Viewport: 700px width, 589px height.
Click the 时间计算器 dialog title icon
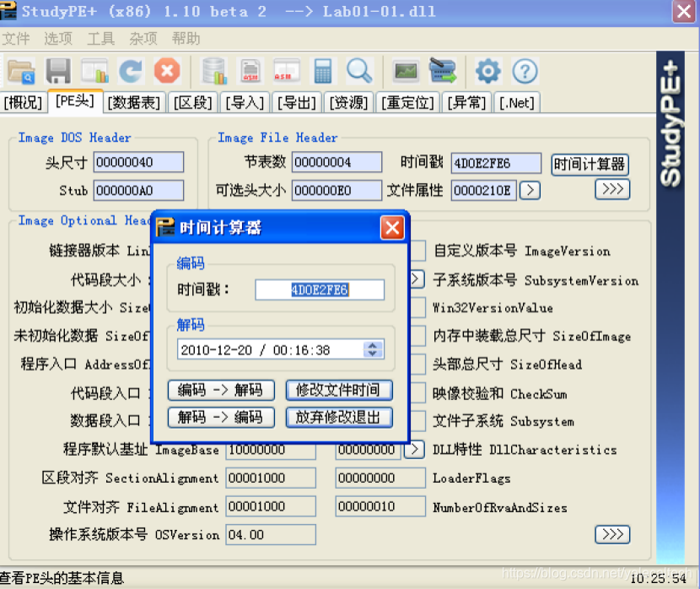tap(165, 227)
